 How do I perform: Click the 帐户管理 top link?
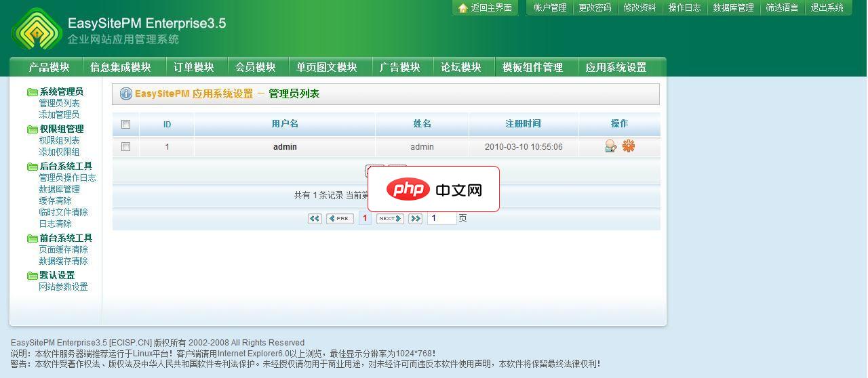click(550, 8)
